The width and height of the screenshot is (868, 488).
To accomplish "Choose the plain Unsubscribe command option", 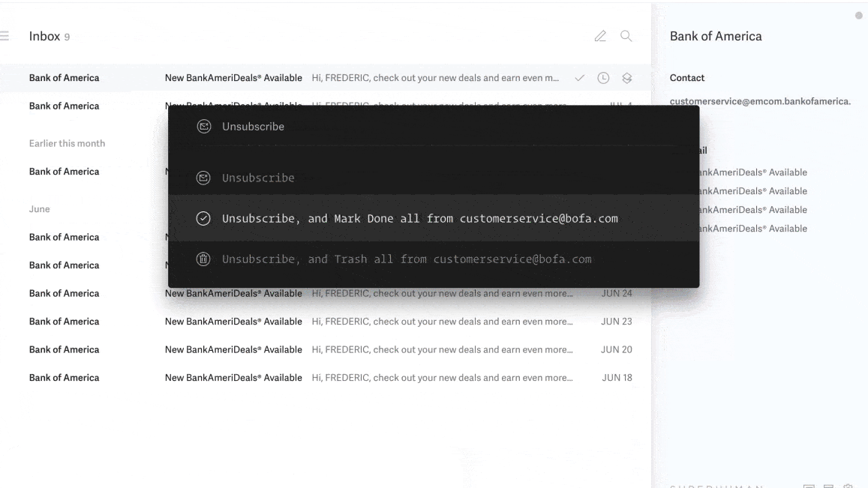I will pyautogui.click(x=258, y=178).
